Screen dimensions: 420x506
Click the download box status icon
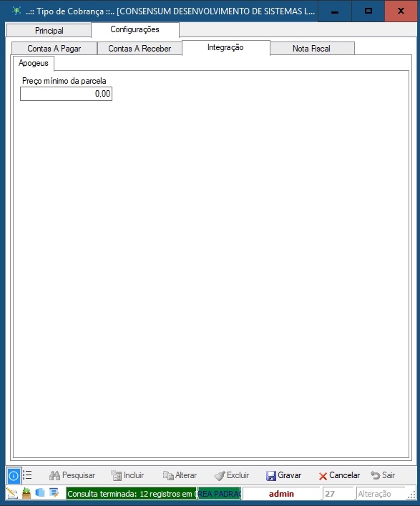[26, 493]
